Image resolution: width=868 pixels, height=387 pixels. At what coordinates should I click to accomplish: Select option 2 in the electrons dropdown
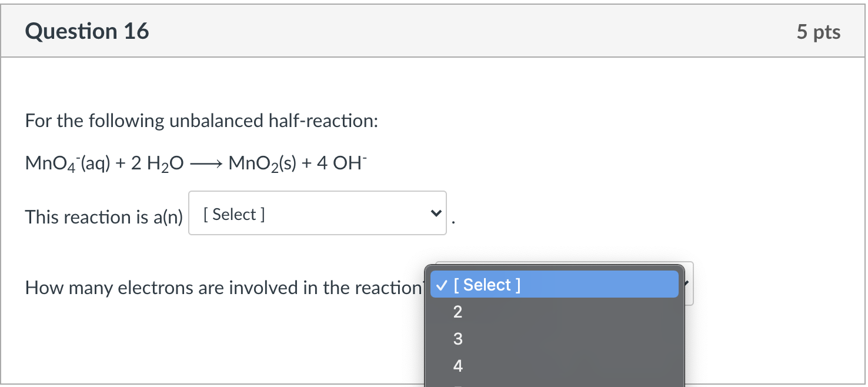coord(457,312)
